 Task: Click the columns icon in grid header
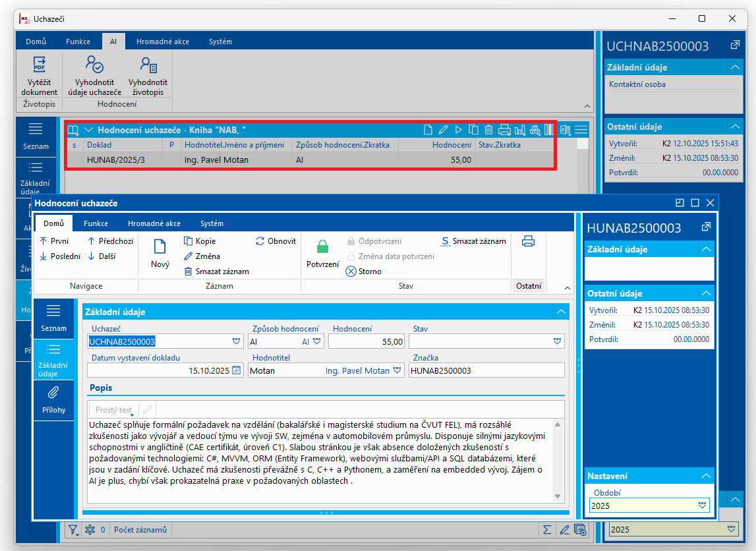(x=548, y=130)
